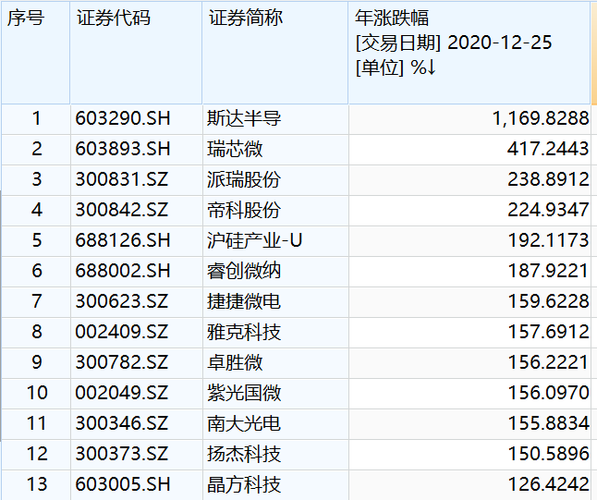
Task: Select the 证券代码 column header
Action: coord(136,53)
